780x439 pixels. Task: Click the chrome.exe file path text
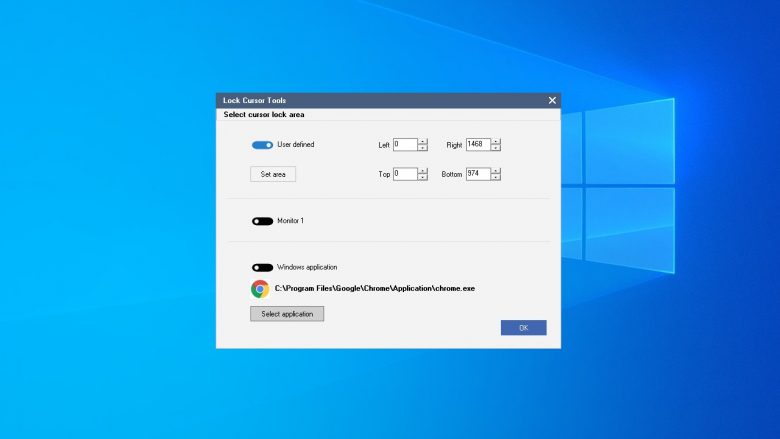coord(375,288)
